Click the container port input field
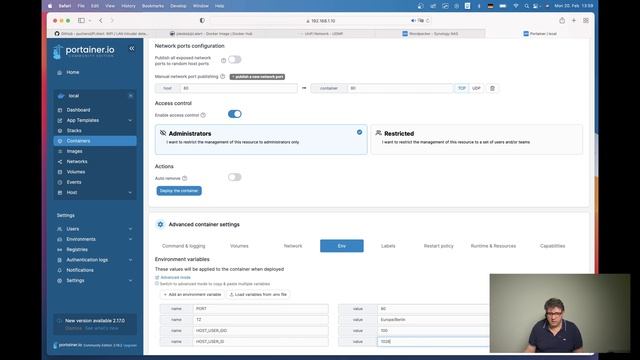Image resolution: width=640 pixels, height=360 pixels. pos(400,88)
